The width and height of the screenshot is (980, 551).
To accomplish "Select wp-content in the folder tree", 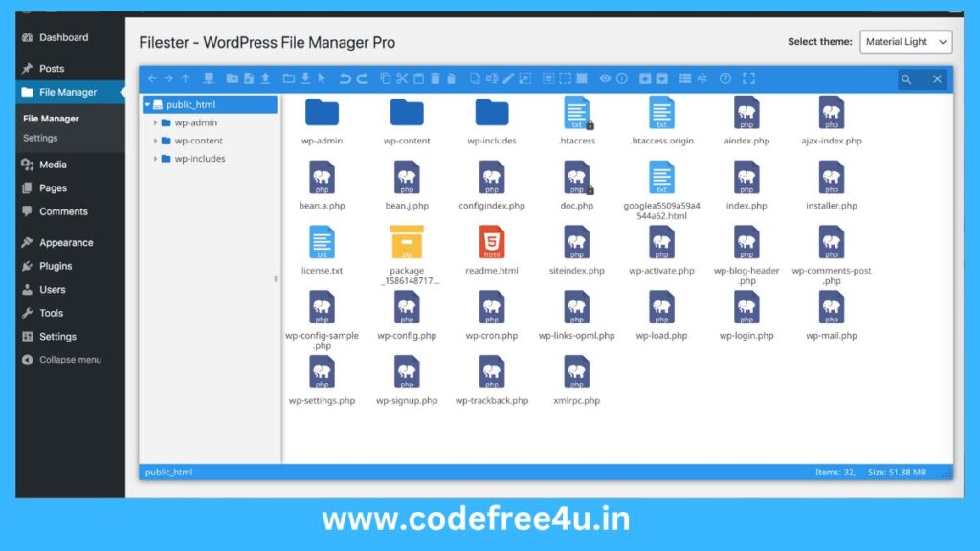I will pyautogui.click(x=198, y=142).
